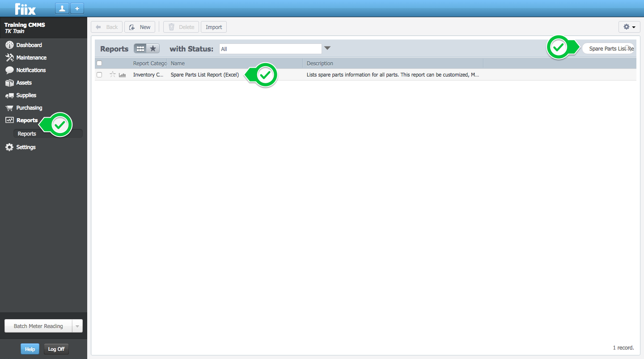Click the Inventory C... category cell

[148, 75]
